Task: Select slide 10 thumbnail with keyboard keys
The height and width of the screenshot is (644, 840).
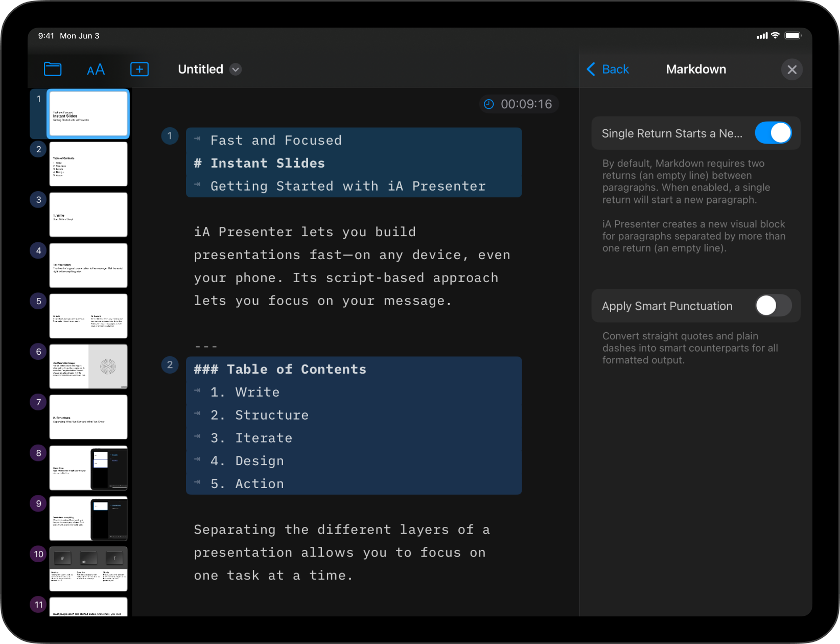Action: pos(88,569)
